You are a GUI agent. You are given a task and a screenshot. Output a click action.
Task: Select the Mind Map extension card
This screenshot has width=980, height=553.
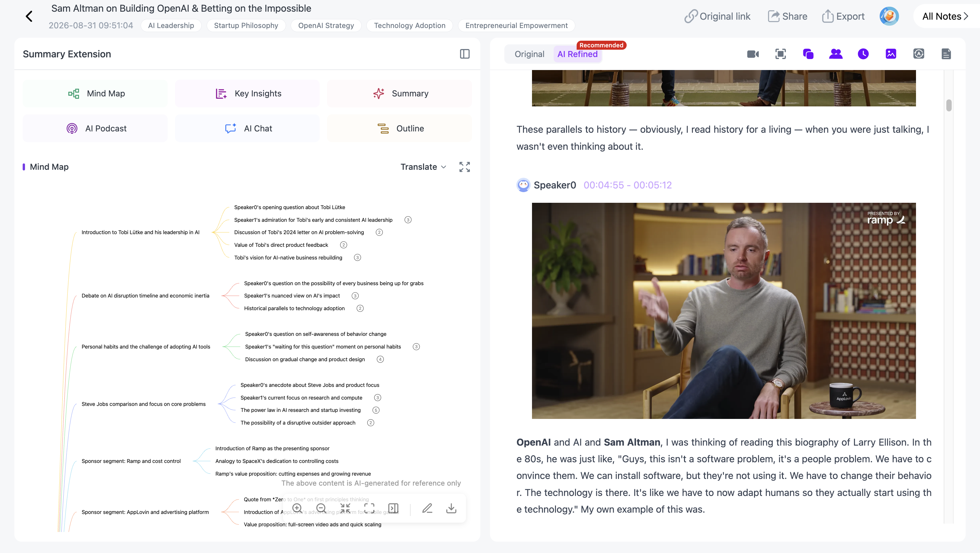coord(95,94)
